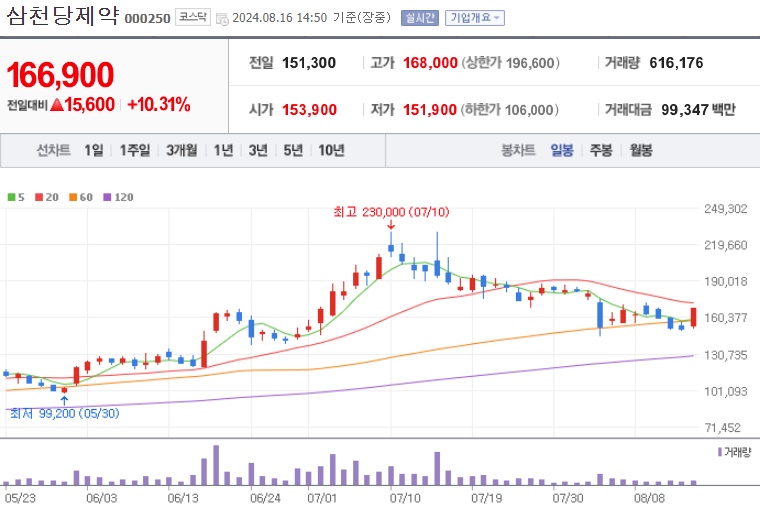Click the +10.31% change value

coord(158,104)
